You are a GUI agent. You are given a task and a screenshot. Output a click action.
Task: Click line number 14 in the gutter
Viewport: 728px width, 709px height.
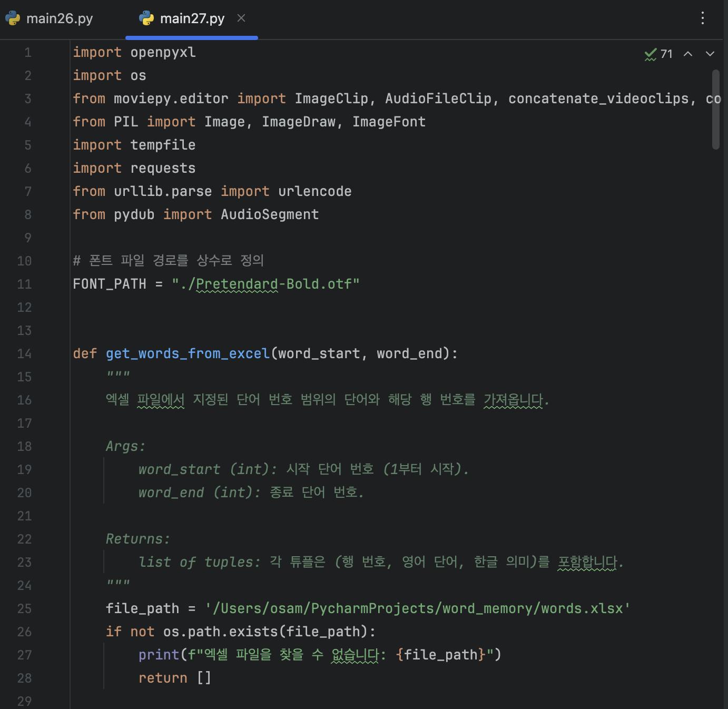pyautogui.click(x=24, y=353)
